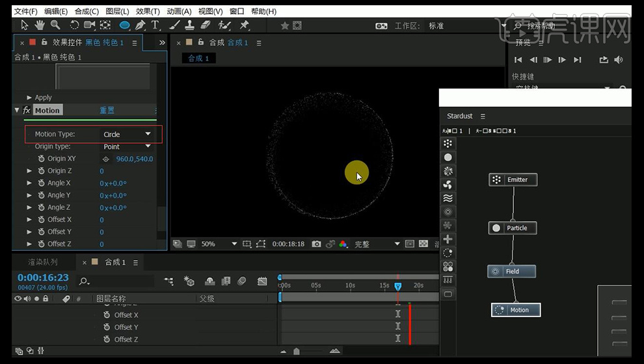This screenshot has height=364, width=644.
Task: Pick the Eraser tool
Action: [x=206, y=25]
